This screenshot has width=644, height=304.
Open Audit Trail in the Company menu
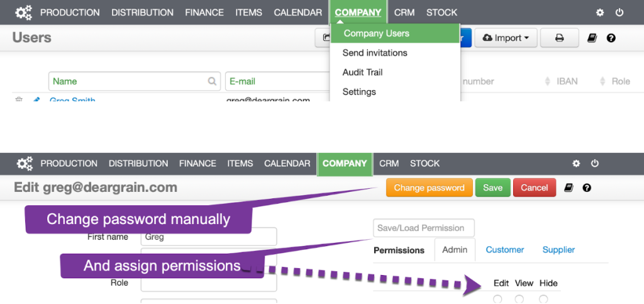tap(362, 72)
